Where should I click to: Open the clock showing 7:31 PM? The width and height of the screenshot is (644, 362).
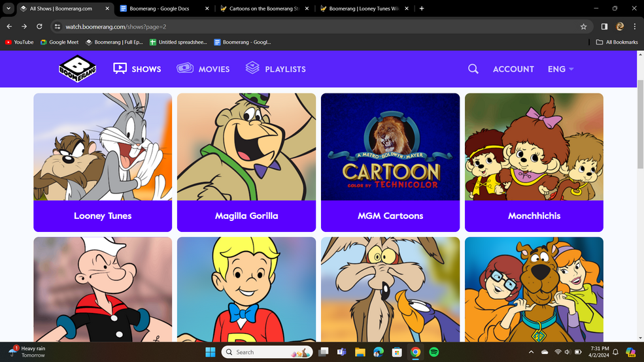[x=599, y=352]
